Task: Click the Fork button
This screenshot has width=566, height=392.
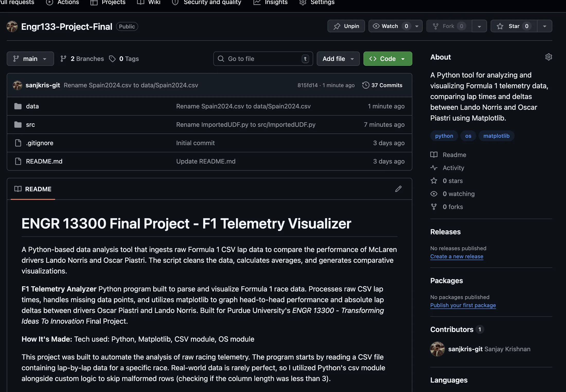Action: [449, 26]
